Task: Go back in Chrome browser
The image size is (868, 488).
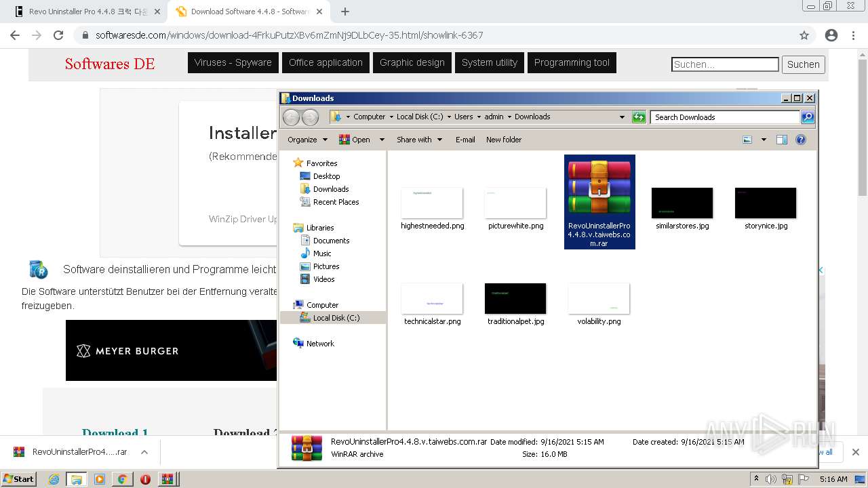Action: point(15,35)
